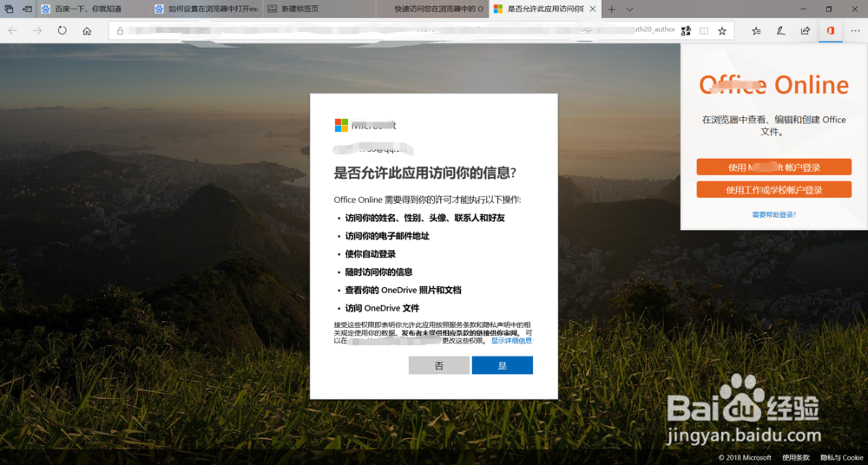
Task: Click the Office Online extension icon
Action: [x=831, y=31]
